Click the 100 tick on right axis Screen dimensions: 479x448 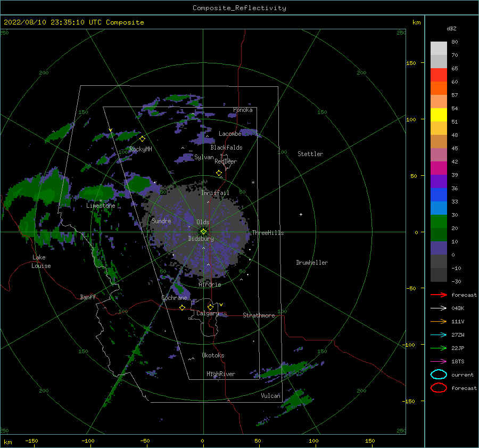[411, 119]
